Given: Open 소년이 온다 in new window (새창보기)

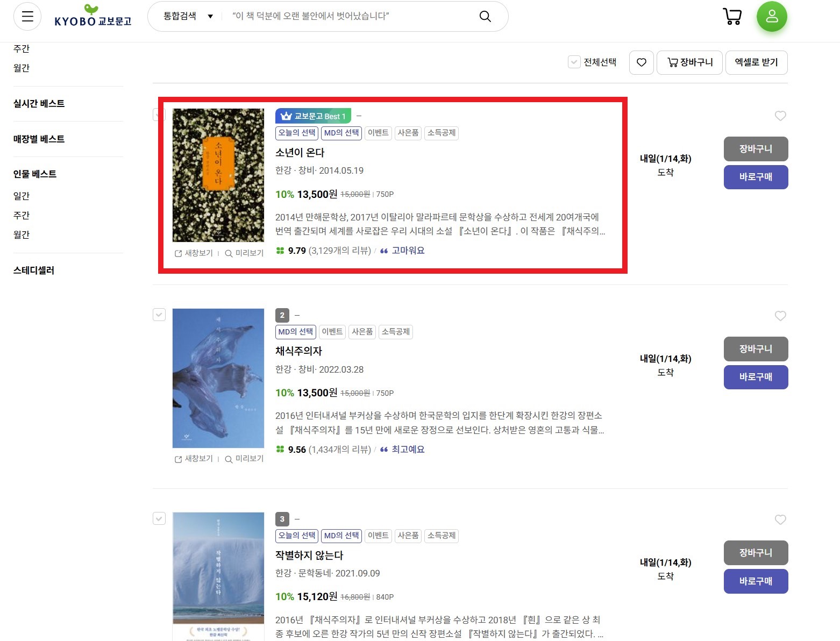Looking at the screenshot, I should [194, 253].
